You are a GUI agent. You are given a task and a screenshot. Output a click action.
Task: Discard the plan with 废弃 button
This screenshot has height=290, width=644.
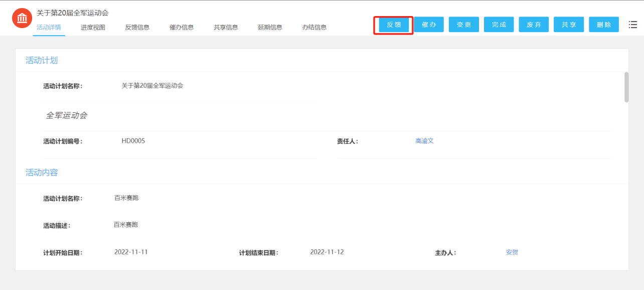point(533,24)
